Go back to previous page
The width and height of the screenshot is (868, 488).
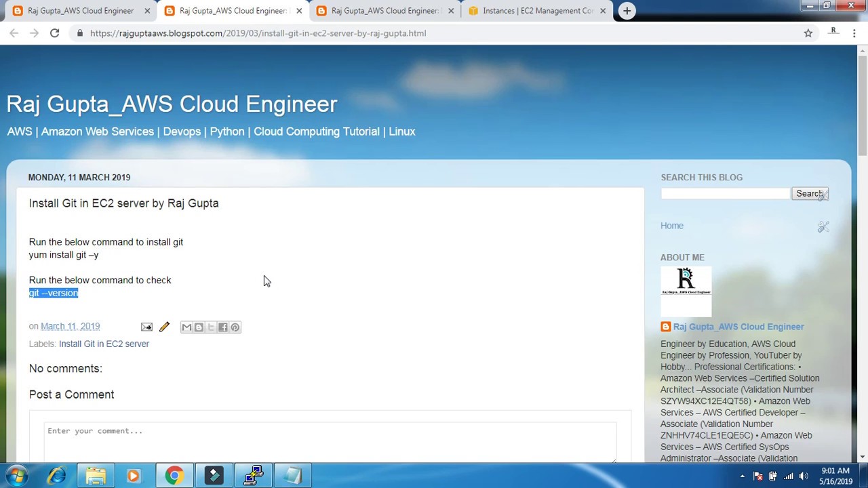pyautogui.click(x=14, y=33)
